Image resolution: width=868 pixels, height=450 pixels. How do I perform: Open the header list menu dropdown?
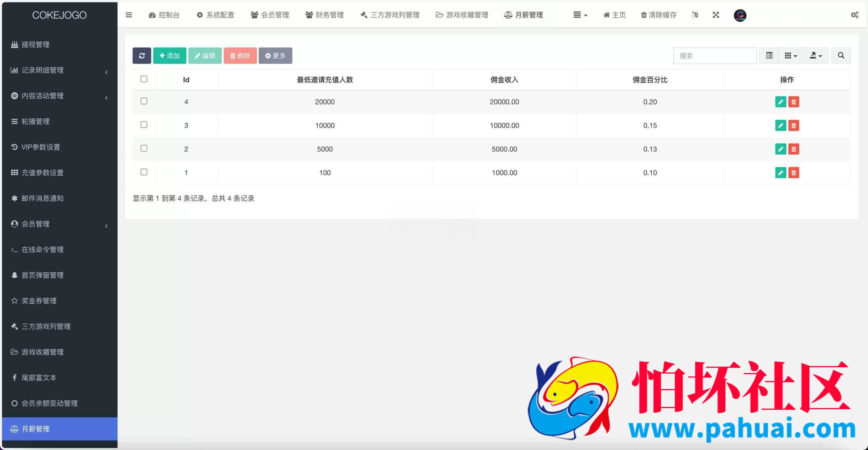point(580,15)
